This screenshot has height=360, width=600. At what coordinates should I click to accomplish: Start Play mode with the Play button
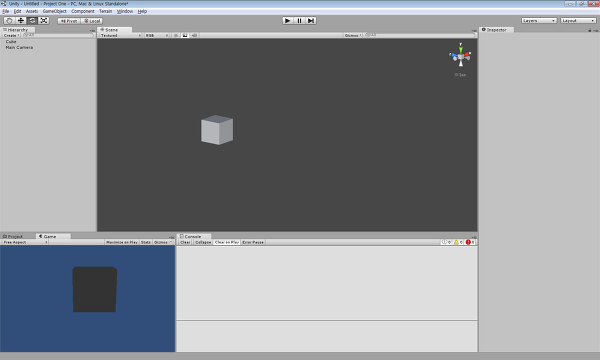[x=288, y=21]
